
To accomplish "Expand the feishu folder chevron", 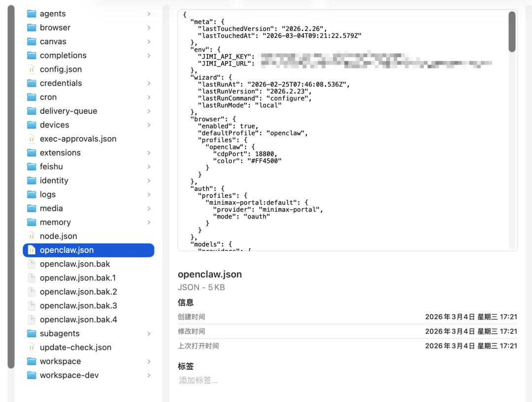I will coord(149,166).
